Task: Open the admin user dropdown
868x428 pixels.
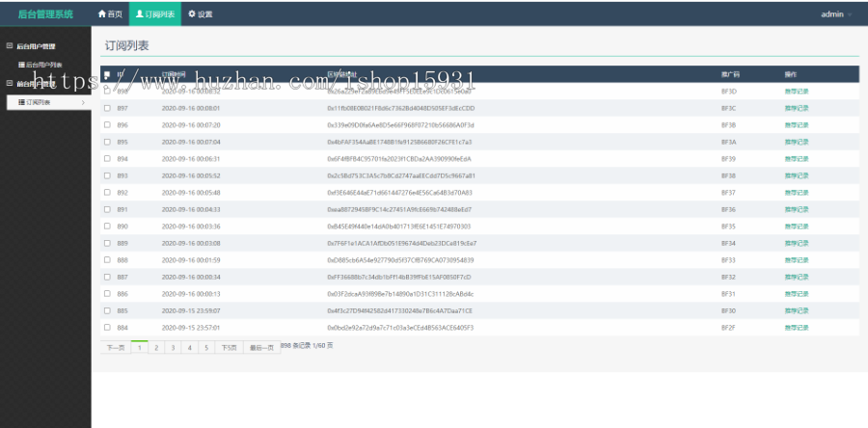Action: click(836, 14)
